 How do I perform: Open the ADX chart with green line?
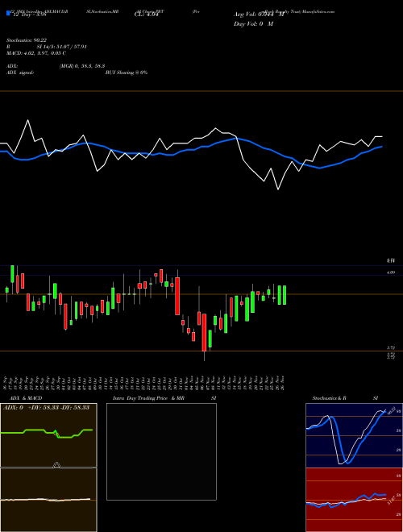coord(48,435)
